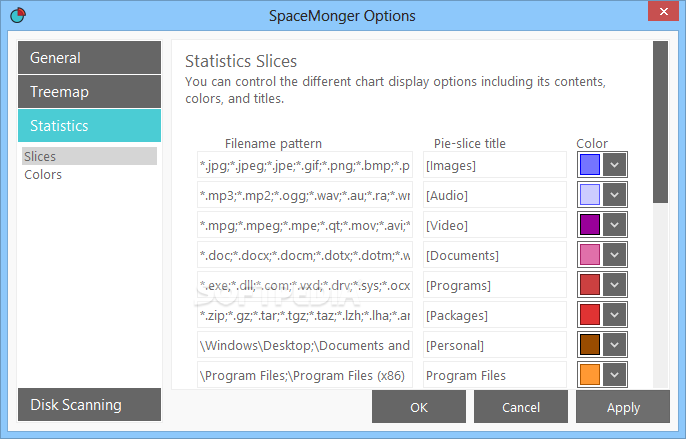Edit the \Windows\Desktop pattern field
The image size is (686, 439).
point(305,345)
